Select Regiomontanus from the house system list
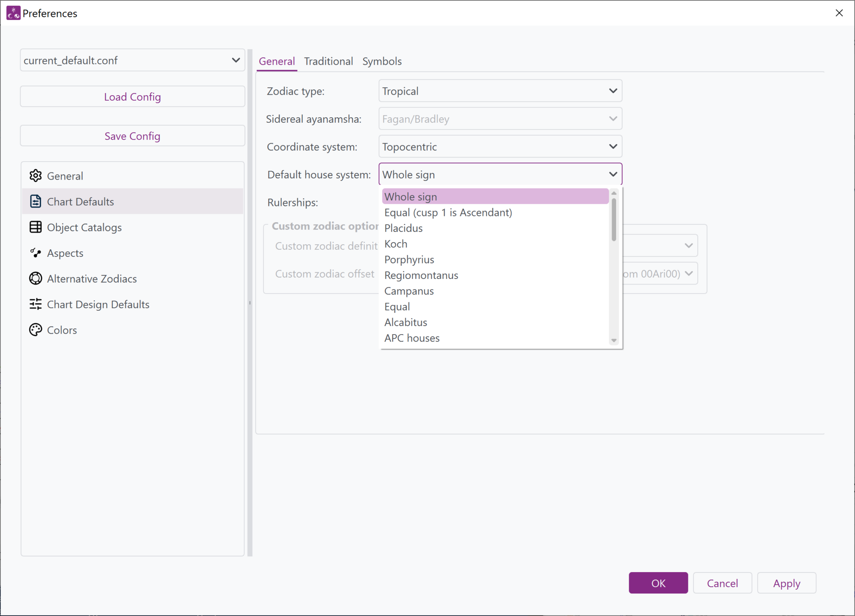 point(421,275)
